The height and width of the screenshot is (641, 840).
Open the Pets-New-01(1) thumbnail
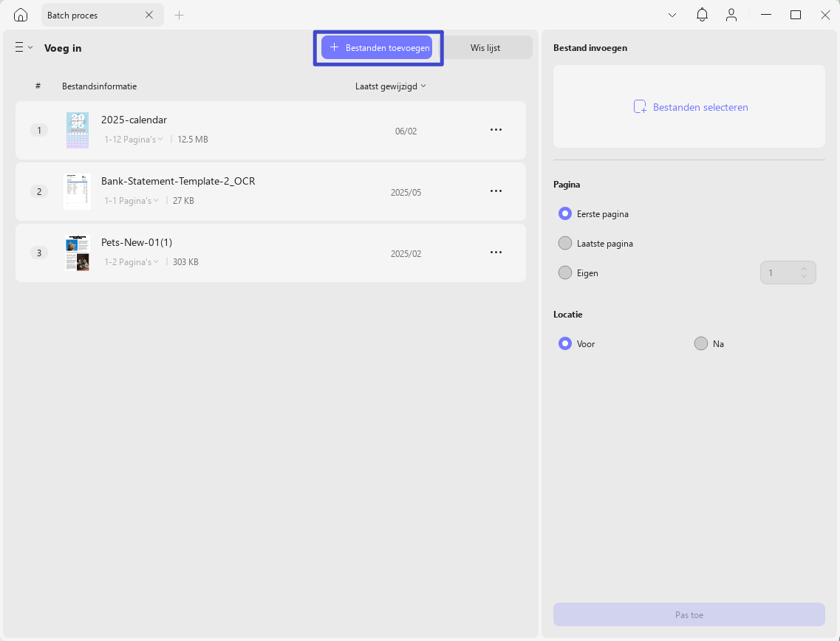click(77, 253)
